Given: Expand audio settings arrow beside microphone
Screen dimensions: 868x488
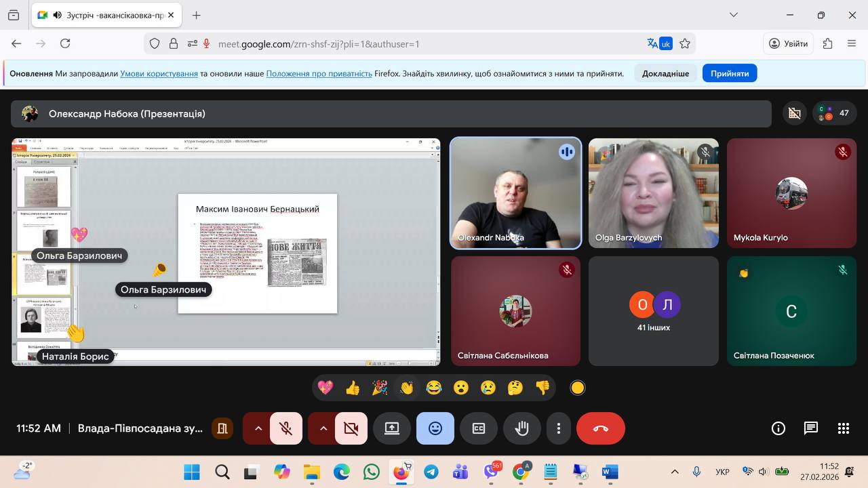Looking at the screenshot, I should coord(258,428).
